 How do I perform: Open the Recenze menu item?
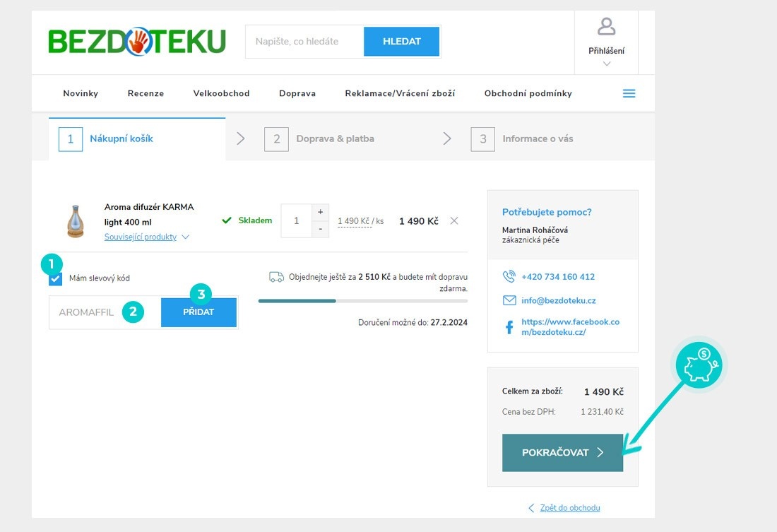(146, 93)
